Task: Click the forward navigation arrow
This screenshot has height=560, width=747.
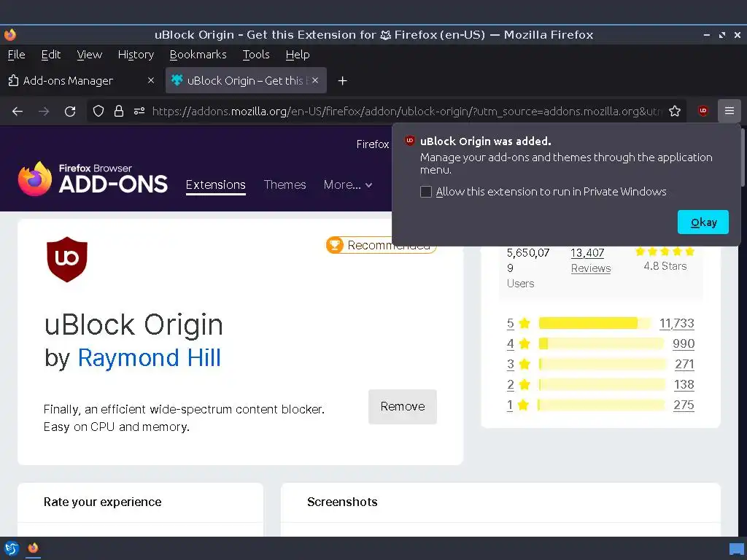Action: click(44, 112)
